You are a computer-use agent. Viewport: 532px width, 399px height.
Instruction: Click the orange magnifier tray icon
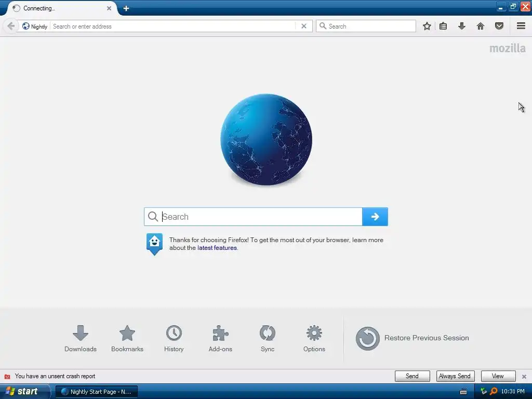point(494,392)
